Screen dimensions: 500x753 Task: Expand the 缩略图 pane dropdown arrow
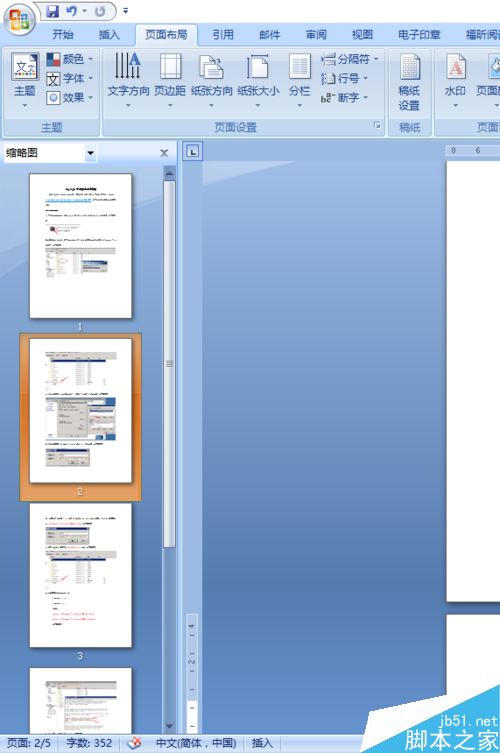point(90,154)
